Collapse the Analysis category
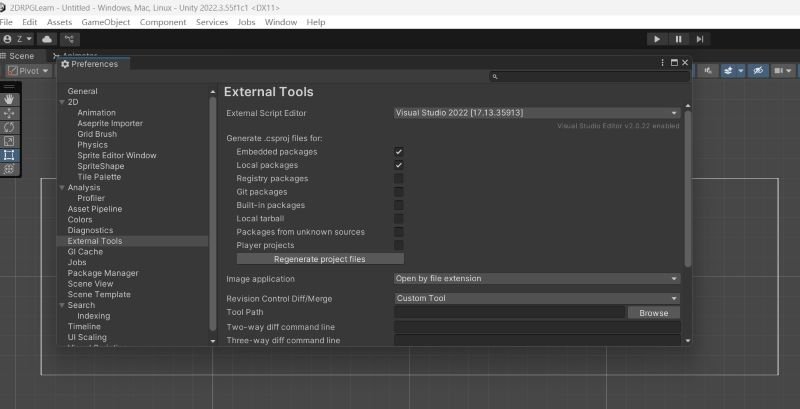This screenshot has height=409, width=800. [x=62, y=188]
